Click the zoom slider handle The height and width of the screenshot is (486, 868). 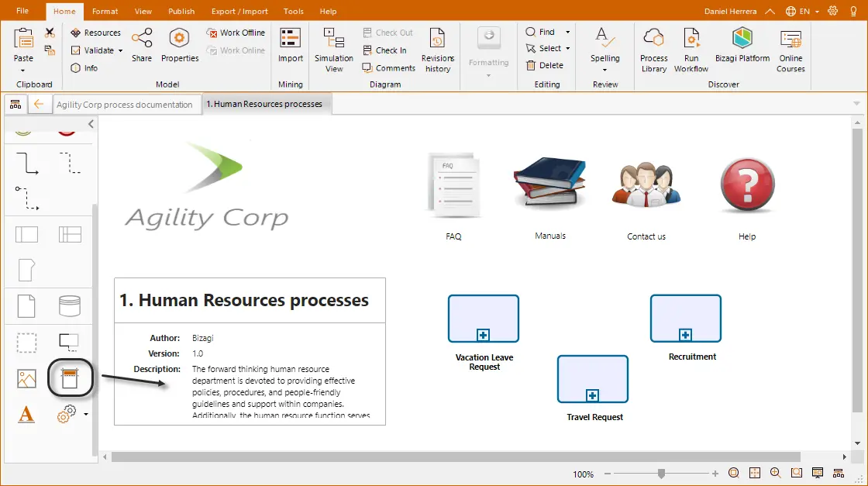pos(661,474)
